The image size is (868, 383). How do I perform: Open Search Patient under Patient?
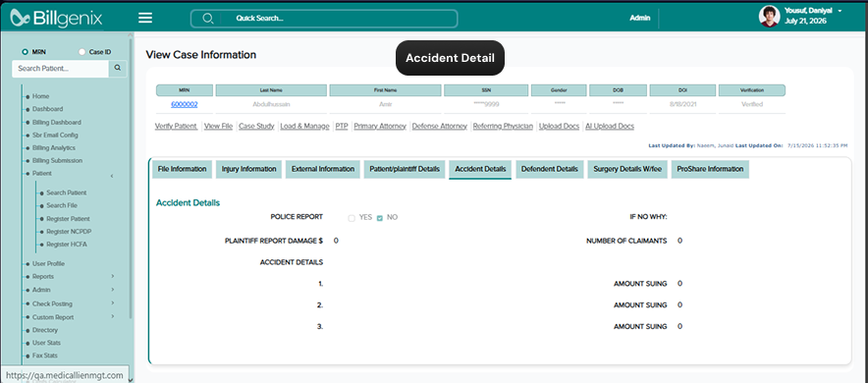67,192
